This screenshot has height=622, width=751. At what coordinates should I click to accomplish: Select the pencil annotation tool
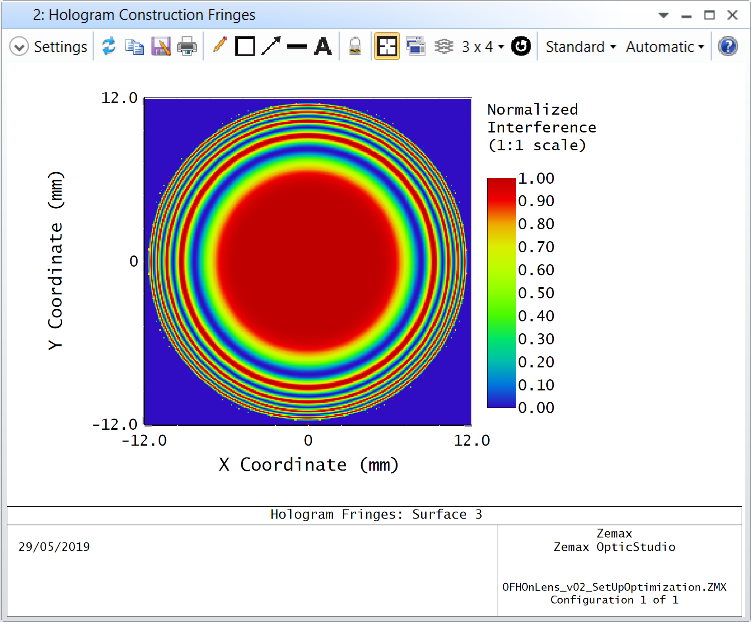pyautogui.click(x=219, y=45)
